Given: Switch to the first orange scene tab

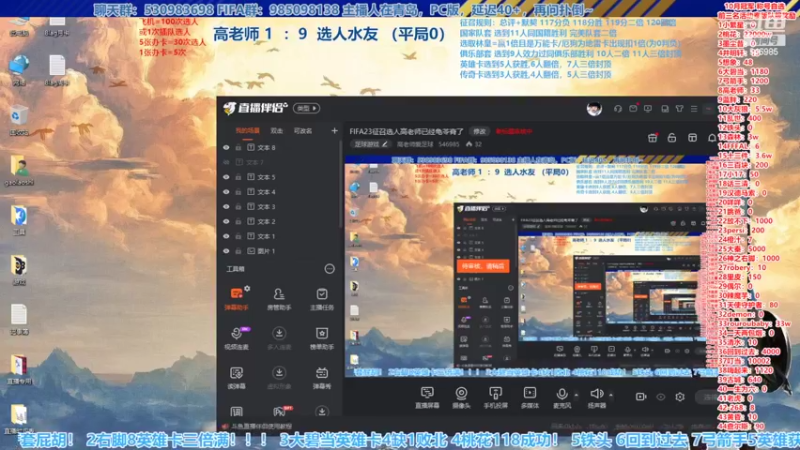Looking at the screenshot, I should pos(247,131).
